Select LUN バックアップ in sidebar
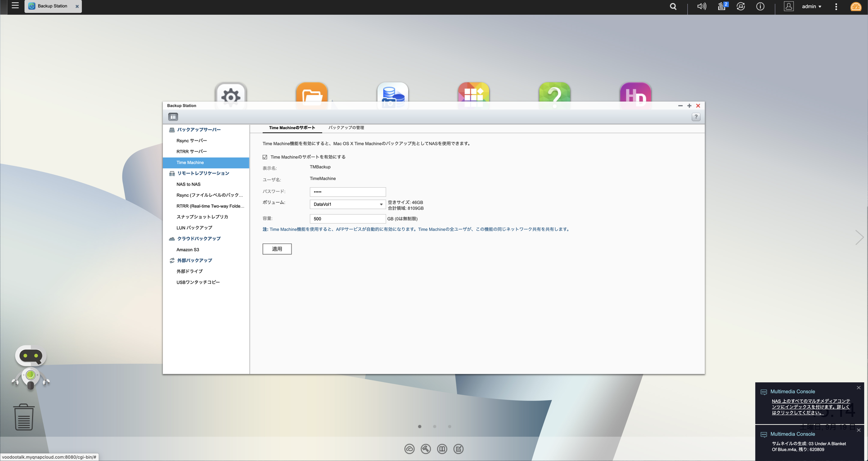The width and height of the screenshot is (868, 461). tap(194, 228)
